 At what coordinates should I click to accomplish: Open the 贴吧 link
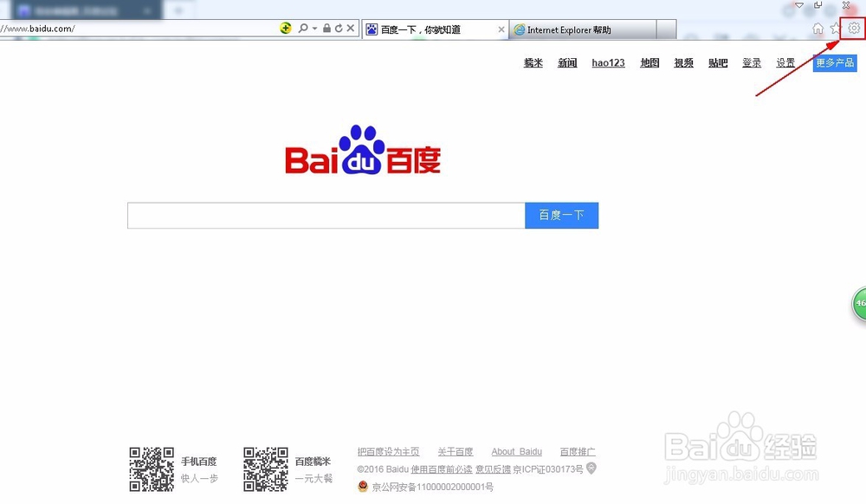[718, 63]
